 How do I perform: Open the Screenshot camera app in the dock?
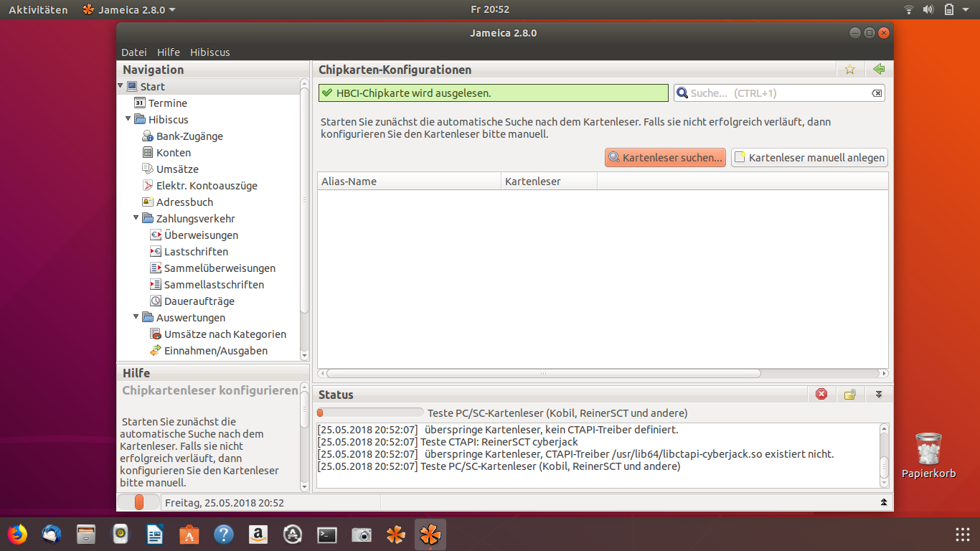[362, 534]
